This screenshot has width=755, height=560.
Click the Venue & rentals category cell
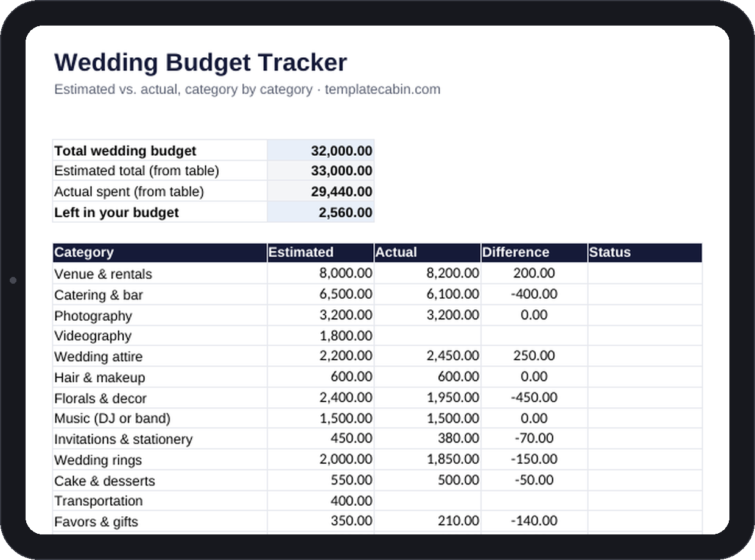(160, 273)
